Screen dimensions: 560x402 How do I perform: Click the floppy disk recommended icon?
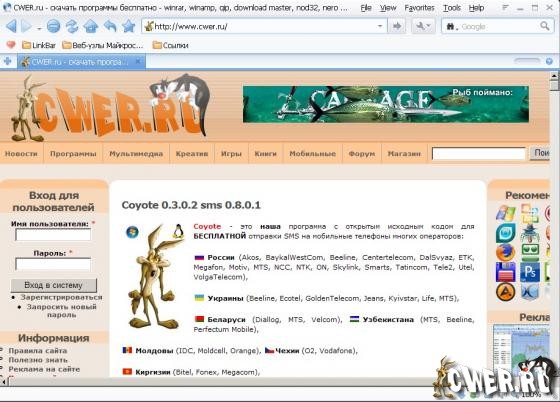click(x=506, y=272)
